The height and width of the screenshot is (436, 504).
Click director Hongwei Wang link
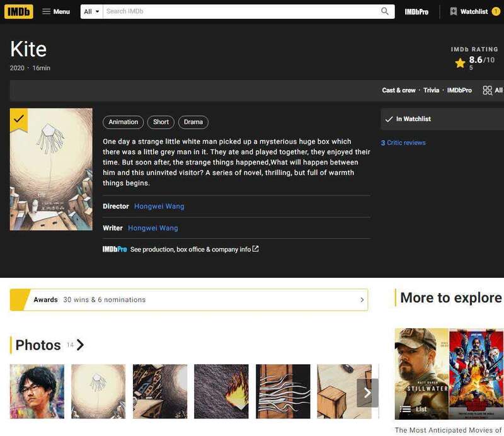(x=159, y=206)
